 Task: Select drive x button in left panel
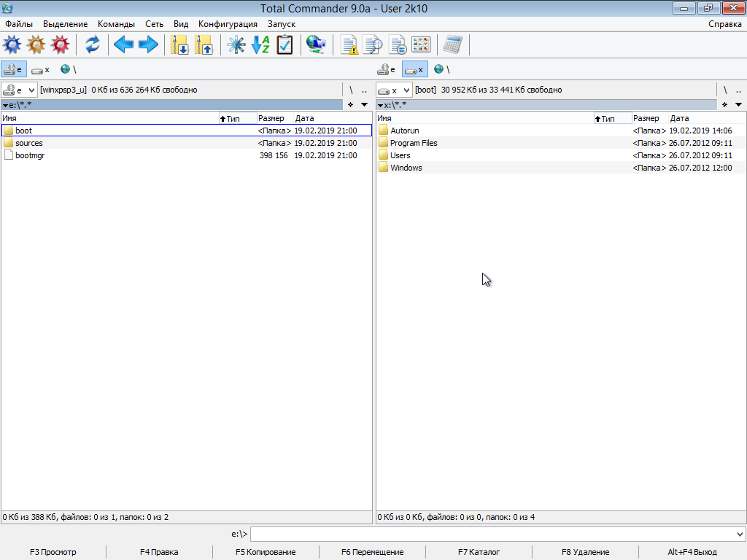tap(41, 69)
